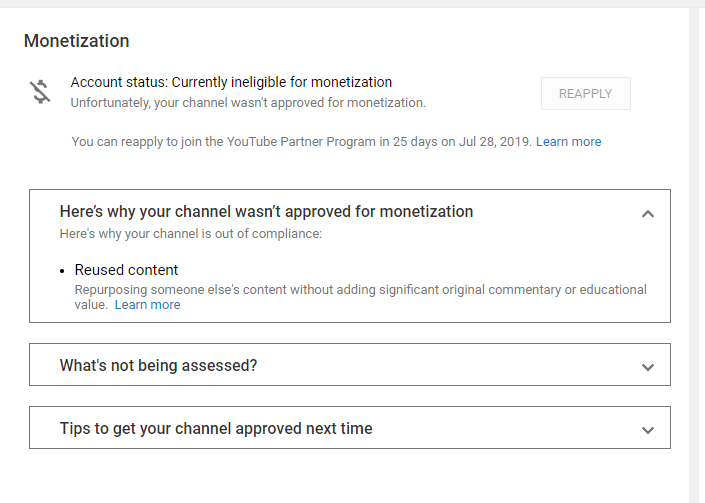Click the Monetization page title
The image size is (705, 503).
click(x=76, y=41)
